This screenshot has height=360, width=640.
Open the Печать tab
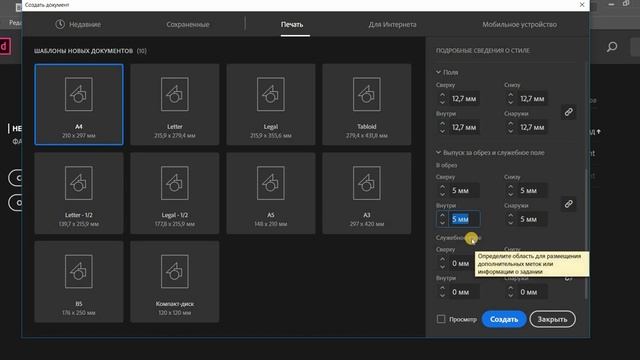tap(292, 24)
